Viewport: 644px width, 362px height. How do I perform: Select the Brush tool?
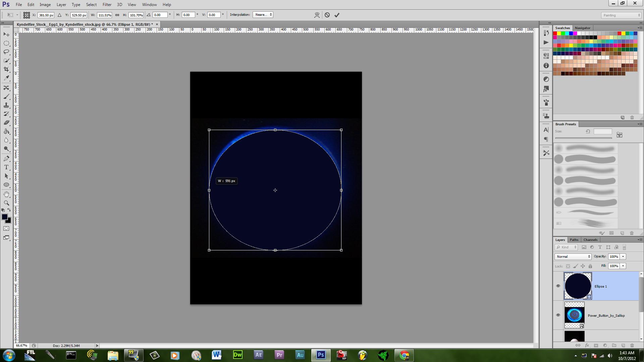click(6, 97)
